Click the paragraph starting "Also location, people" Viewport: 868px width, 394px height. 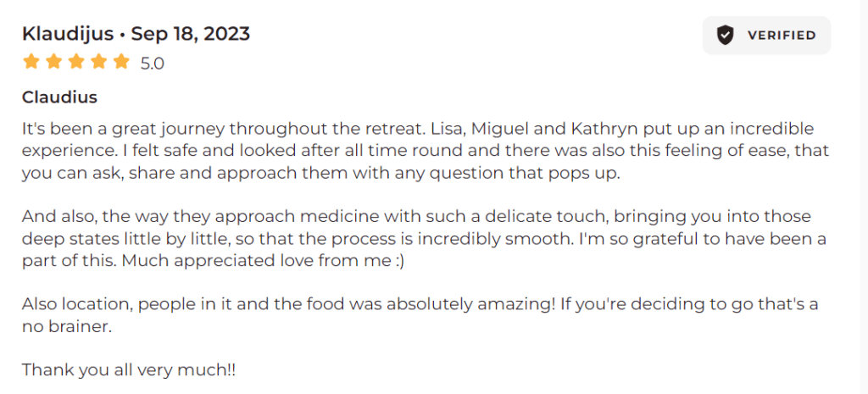(x=415, y=315)
